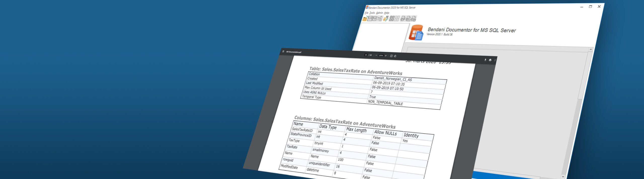Click the 'Table: Sales.SalesTaxRate on AdventureWorks' heading
This screenshot has height=179, width=644.
pos(356,71)
